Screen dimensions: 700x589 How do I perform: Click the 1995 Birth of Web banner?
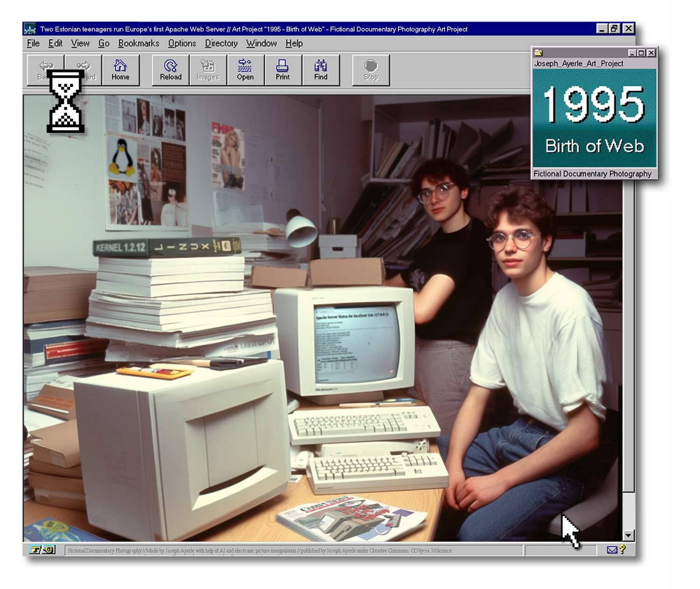(x=594, y=118)
